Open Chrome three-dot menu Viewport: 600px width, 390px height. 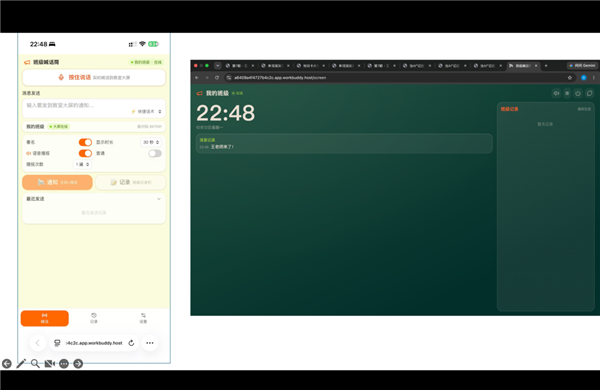(x=593, y=77)
